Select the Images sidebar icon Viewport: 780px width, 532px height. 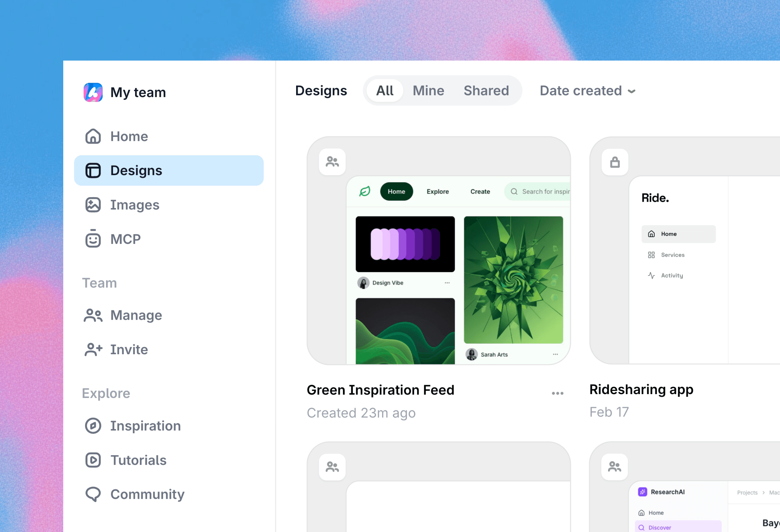point(93,205)
